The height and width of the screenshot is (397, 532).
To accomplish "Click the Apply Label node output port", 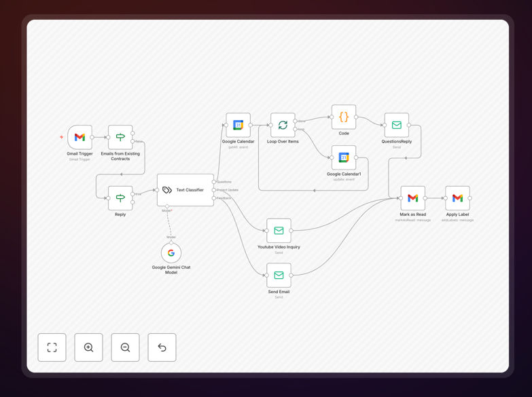I will pos(470,198).
